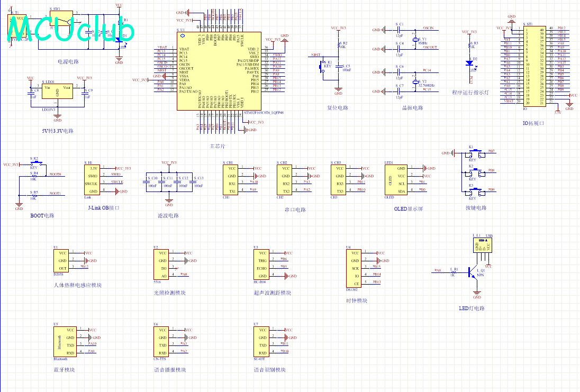The height and width of the screenshot is (392, 580).
Task: Click the 电源电路 caption
Action: click(x=68, y=61)
